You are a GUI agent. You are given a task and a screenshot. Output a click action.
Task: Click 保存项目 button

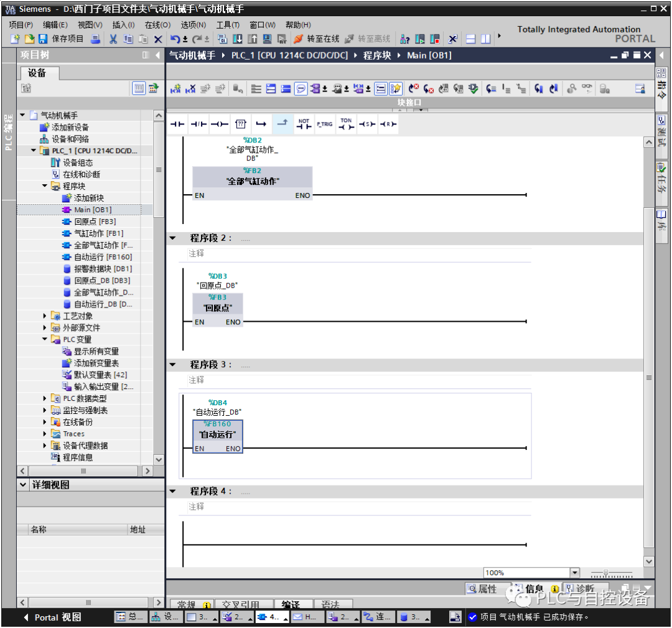61,39
